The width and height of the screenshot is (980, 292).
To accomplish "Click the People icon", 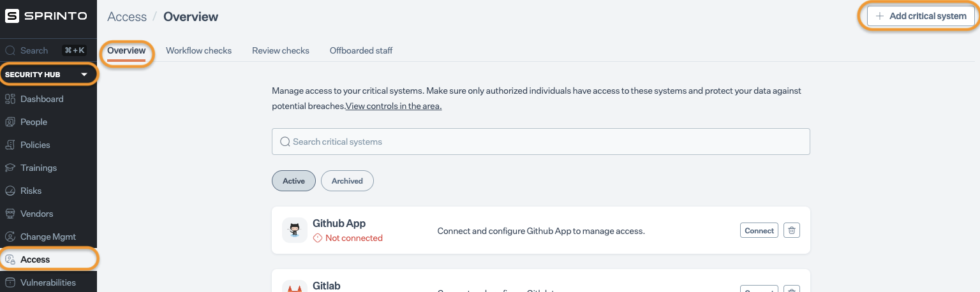I will (x=10, y=122).
